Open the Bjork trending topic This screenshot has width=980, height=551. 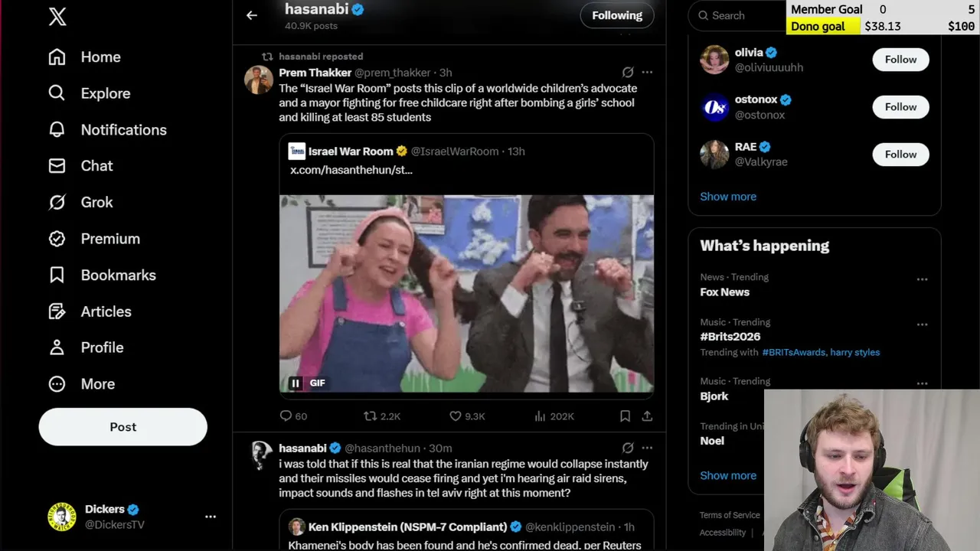(x=714, y=396)
